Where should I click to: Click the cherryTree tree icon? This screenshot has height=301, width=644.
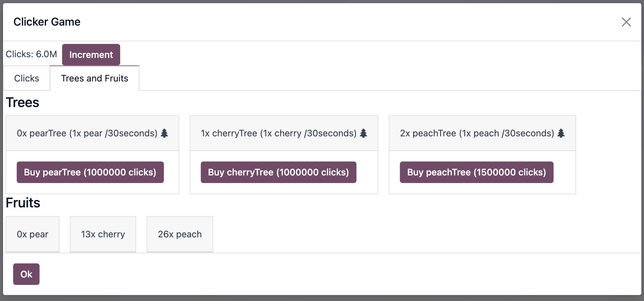[364, 133]
